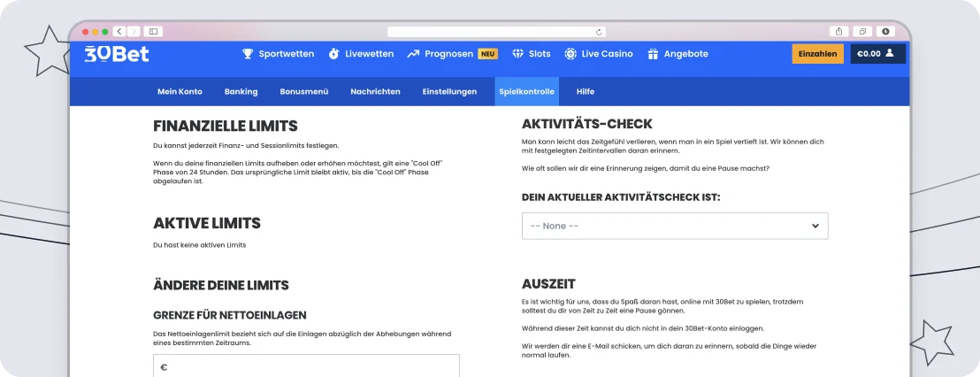The image size is (980, 377).
Task: Click the Finanzielle Limits heading
Action: click(226, 127)
